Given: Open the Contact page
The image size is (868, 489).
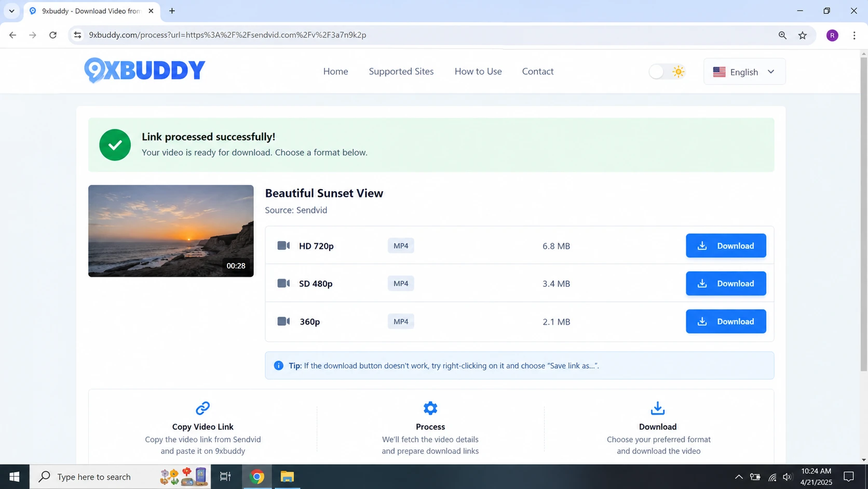Looking at the screenshot, I should tap(538, 71).
